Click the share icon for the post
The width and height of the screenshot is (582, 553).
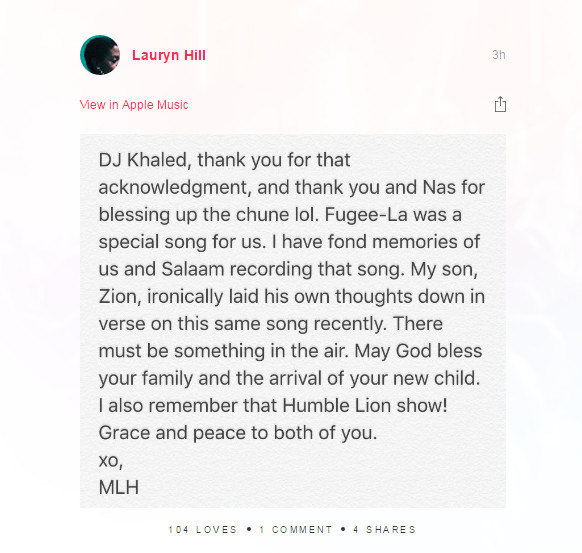point(500,104)
